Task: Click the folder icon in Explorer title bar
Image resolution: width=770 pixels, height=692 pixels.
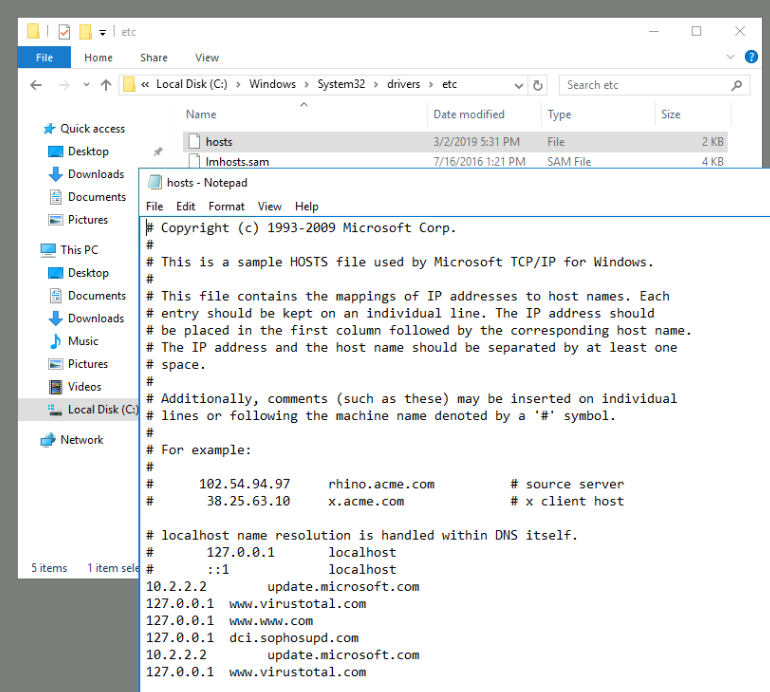Action: click(x=33, y=31)
